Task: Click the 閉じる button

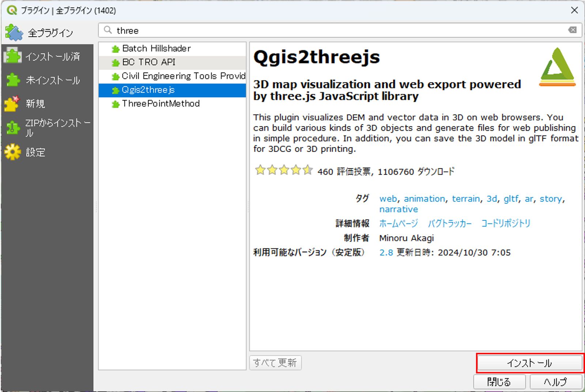Action: click(x=499, y=382)
